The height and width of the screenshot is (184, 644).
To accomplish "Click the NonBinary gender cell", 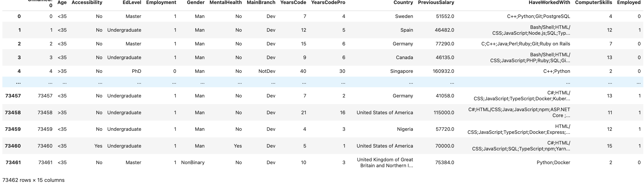I will [x=193, y=162].
